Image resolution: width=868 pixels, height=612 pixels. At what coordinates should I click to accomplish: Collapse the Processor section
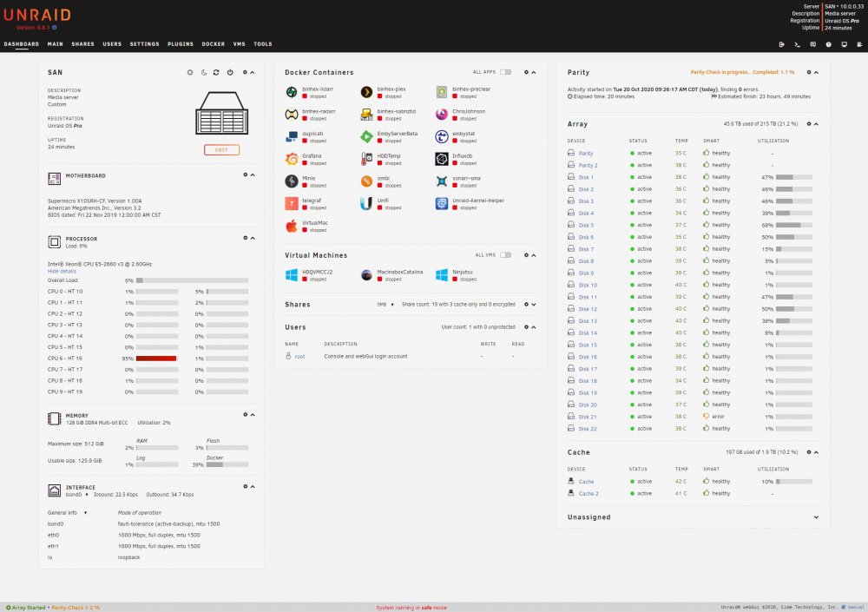(x=253, y=238)
